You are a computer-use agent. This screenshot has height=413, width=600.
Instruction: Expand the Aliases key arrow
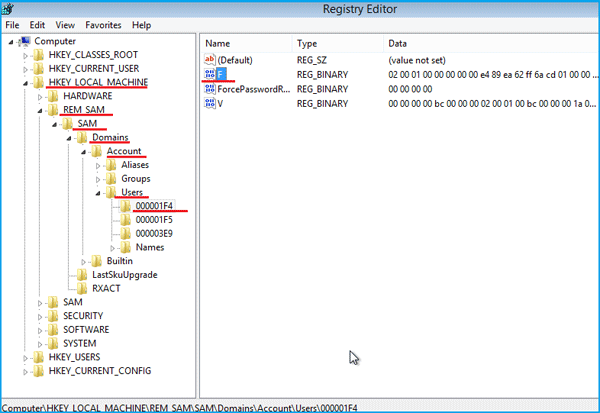[98, 166]
